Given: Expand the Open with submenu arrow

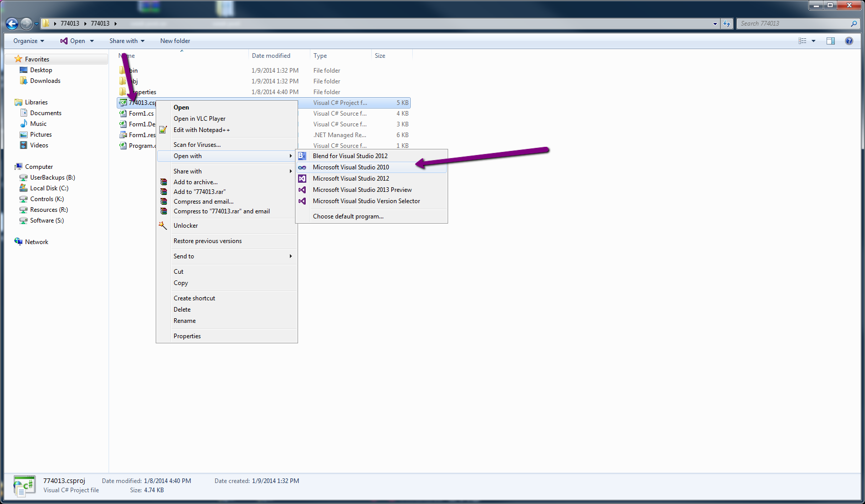Looking at the screenshot, I should coord(290,156).
